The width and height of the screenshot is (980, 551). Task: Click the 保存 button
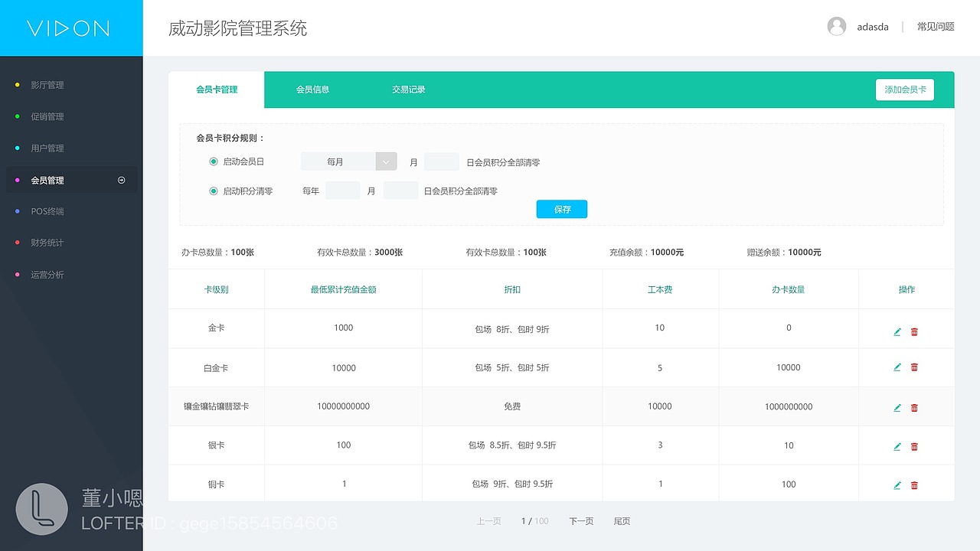click(x=561, y=209)
